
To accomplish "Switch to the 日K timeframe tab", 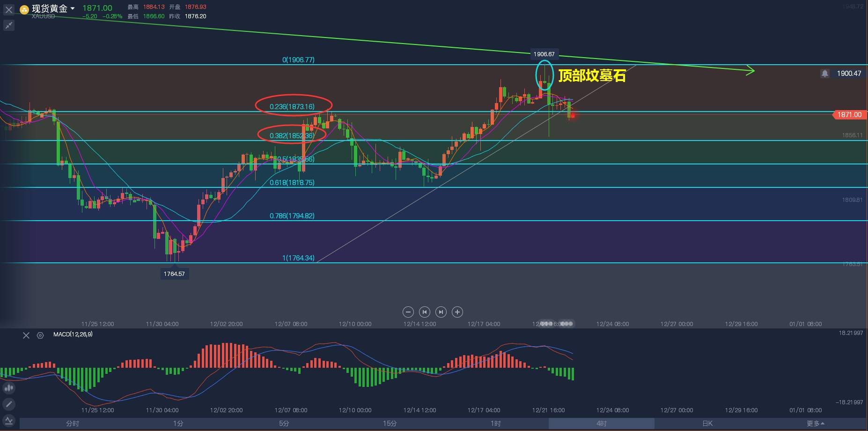I will [707, 424].
